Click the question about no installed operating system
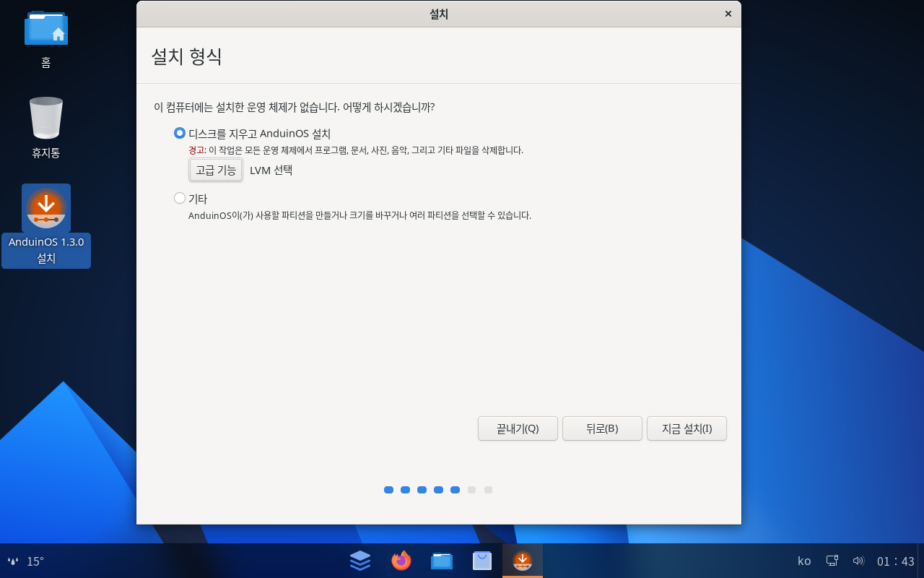This screenshot has height=578, width=924. tap(294, 108)
